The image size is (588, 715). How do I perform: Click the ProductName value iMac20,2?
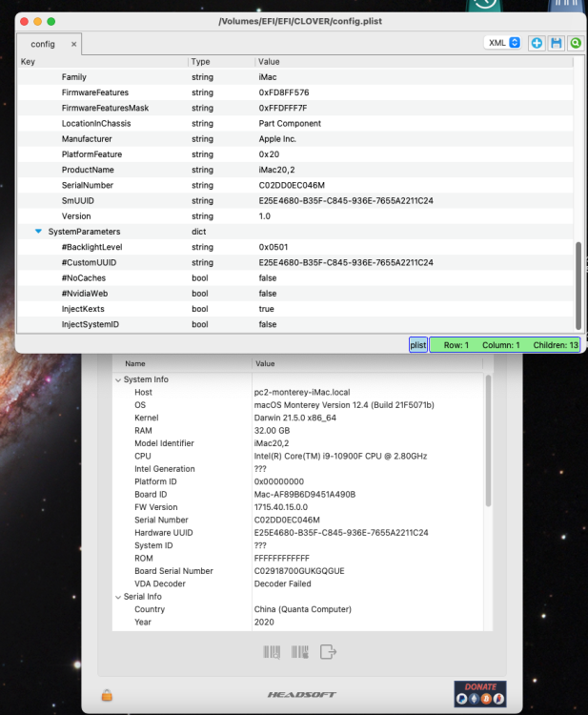click(x=276, y=170)
